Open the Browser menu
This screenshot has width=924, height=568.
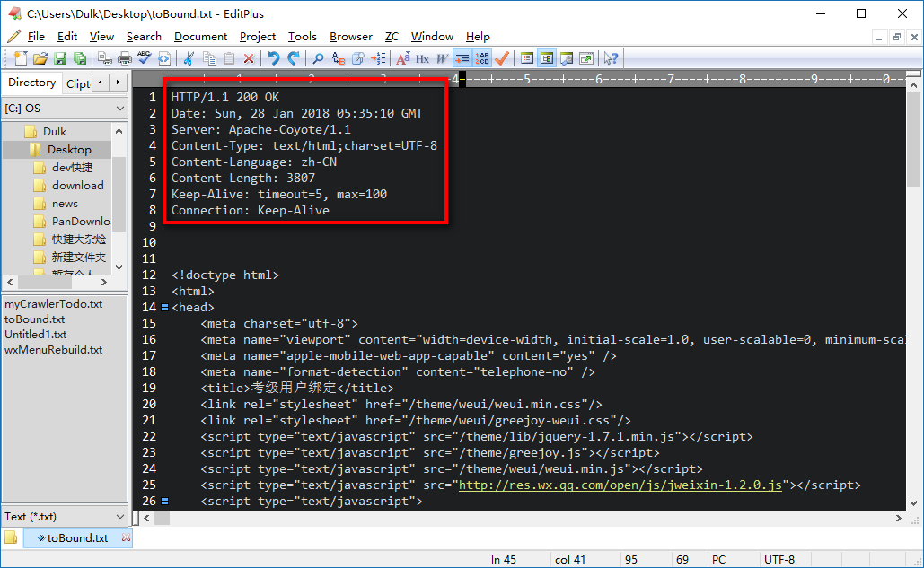[350, 37]
